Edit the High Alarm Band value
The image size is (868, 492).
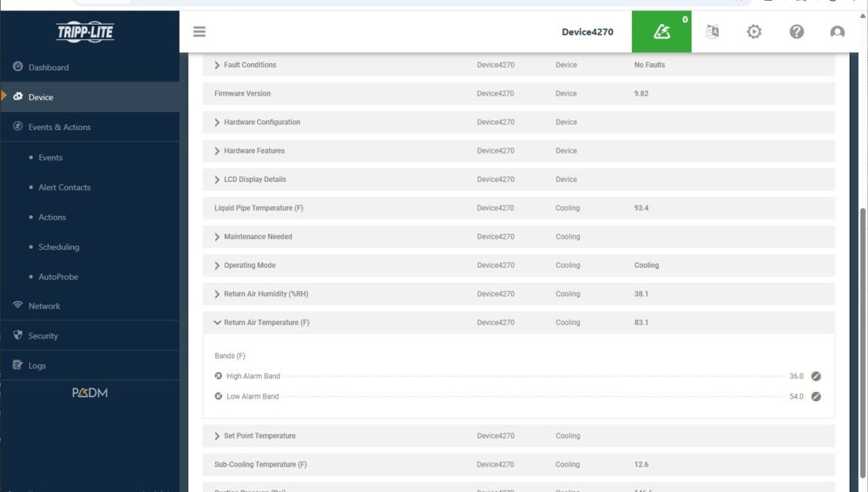(x=816, y=376)
